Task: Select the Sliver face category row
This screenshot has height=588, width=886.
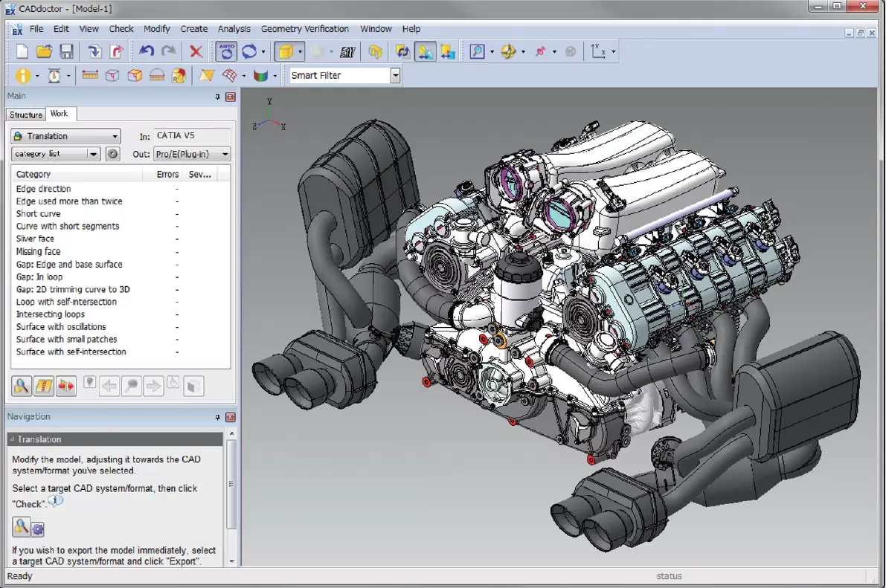Action: point(35,239)
